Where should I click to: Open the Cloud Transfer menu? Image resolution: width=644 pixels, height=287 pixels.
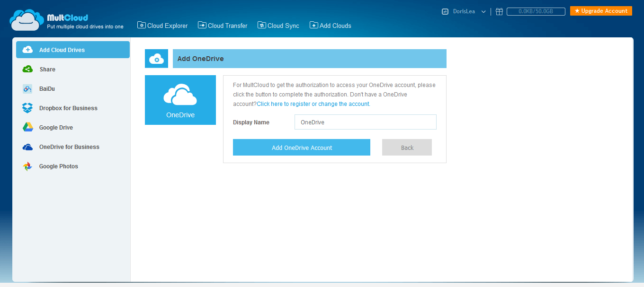[223, 26]
